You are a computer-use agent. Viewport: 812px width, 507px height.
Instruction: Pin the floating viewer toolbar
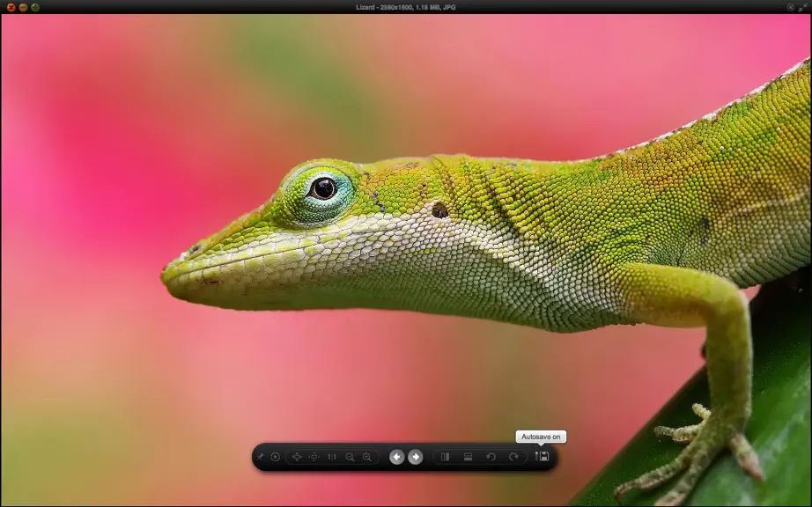tap(261, 457)
